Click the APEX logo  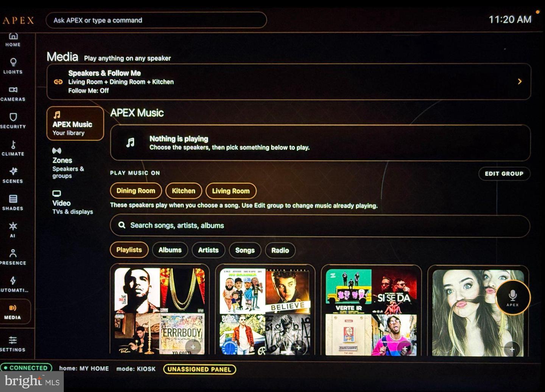(18, 20)
